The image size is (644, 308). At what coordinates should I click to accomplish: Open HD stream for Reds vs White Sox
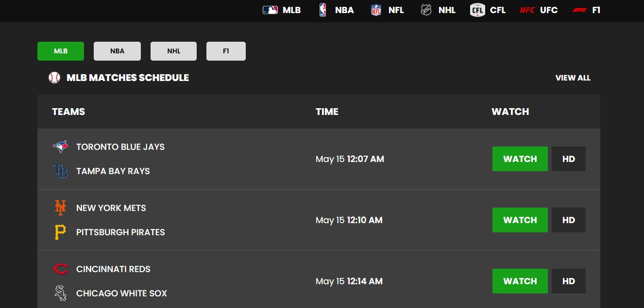pyautogui.click(x=568, y=281)
